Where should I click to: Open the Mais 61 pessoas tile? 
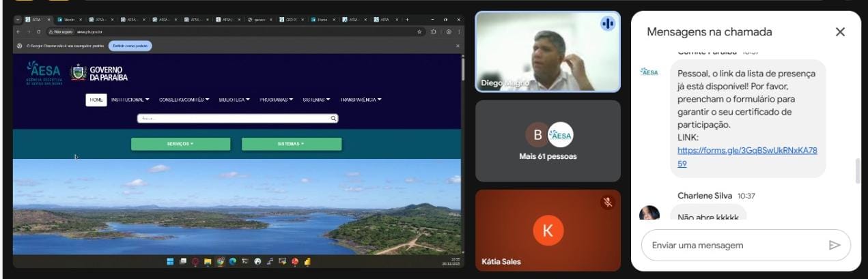547,141
